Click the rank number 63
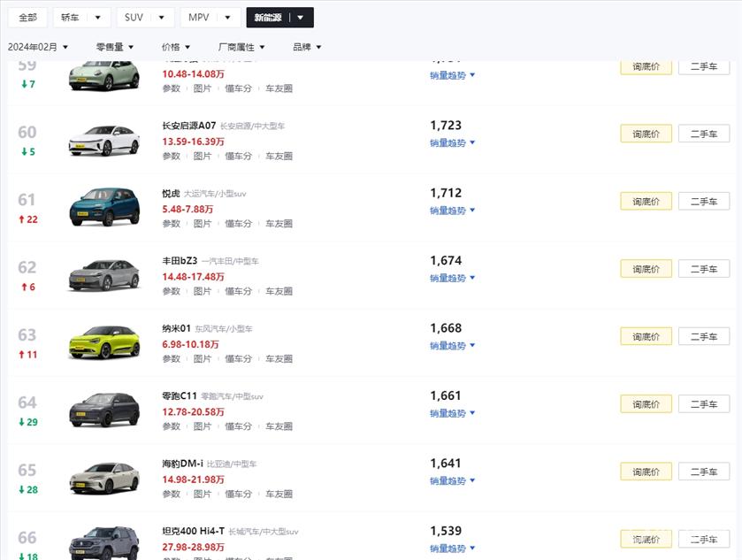 [27, 334]
